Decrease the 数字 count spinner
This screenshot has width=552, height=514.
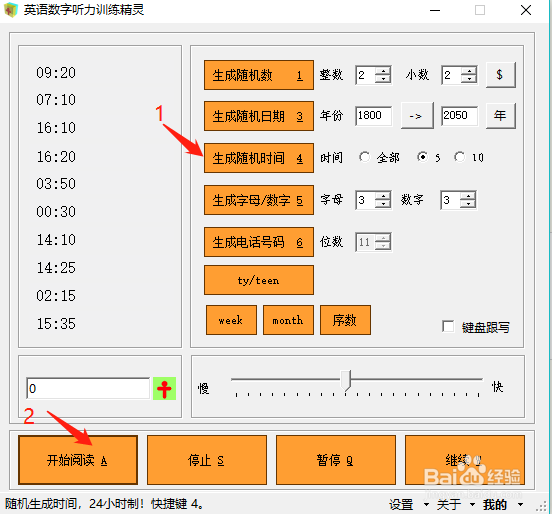click(x=468, y=204)
